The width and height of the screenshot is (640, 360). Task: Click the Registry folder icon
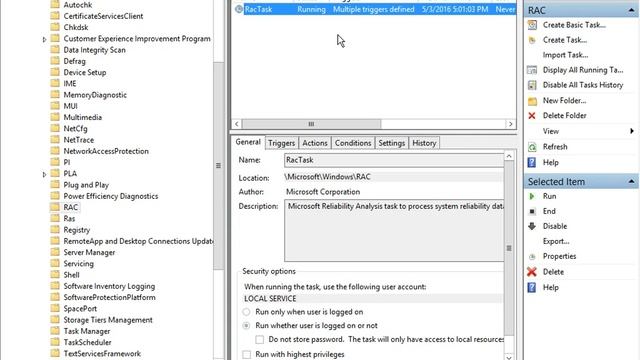tap(55, 229)
